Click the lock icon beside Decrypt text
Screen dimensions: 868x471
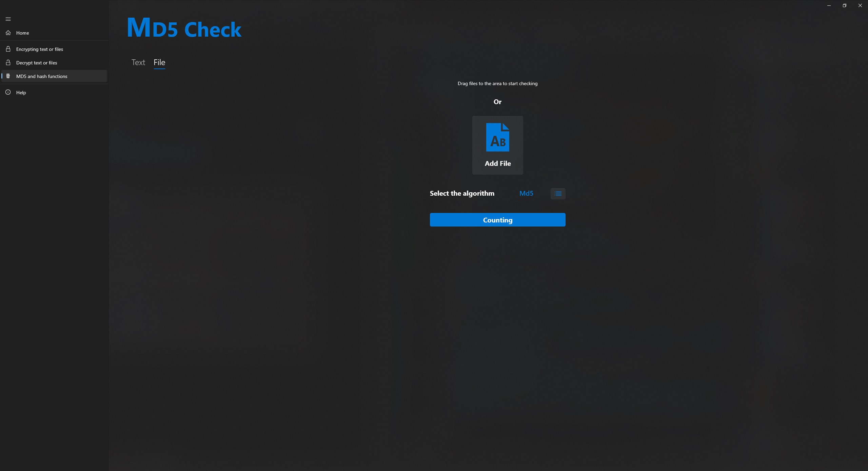(x=7, y=62)
